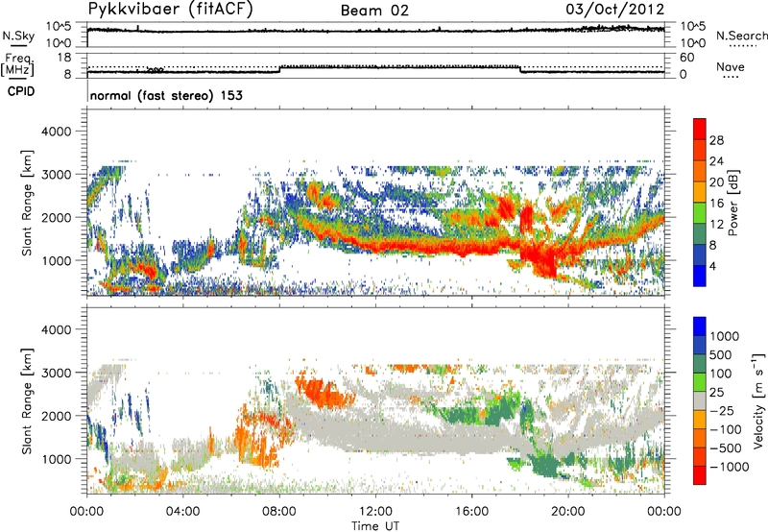Screen dimensions: 768x532
Task: Click the 'Slant Range [km]' label of velocity panel
Action: pos(27,400)
